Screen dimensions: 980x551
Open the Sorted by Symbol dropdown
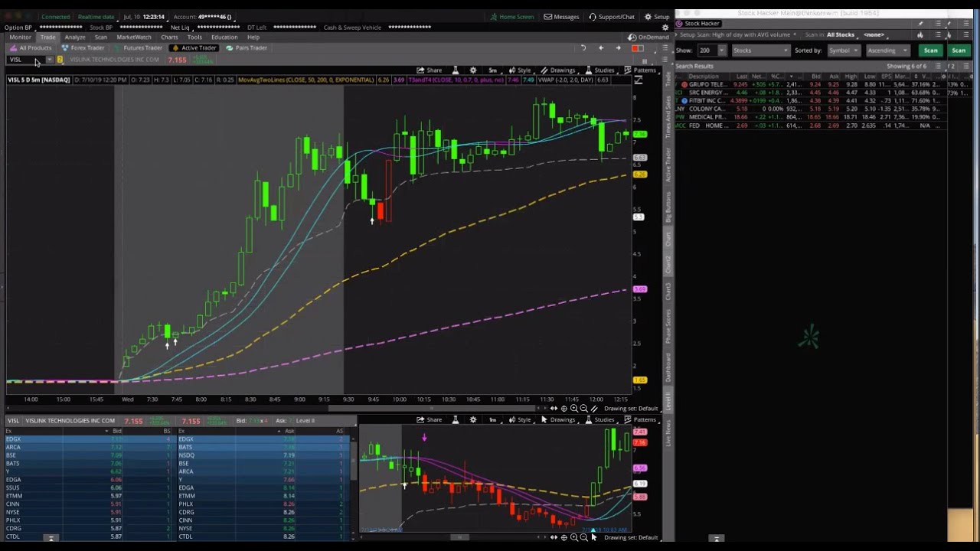click(844, 51)
